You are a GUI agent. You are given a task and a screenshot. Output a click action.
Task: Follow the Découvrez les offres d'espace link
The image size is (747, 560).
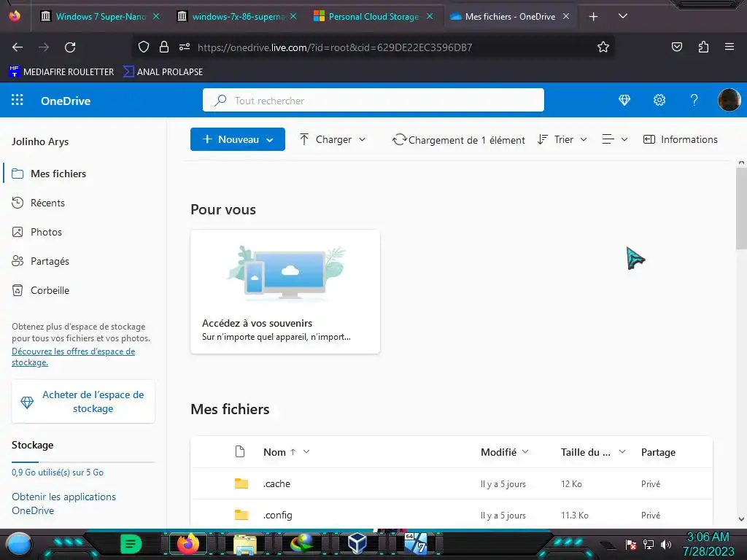tap(74, 357)
